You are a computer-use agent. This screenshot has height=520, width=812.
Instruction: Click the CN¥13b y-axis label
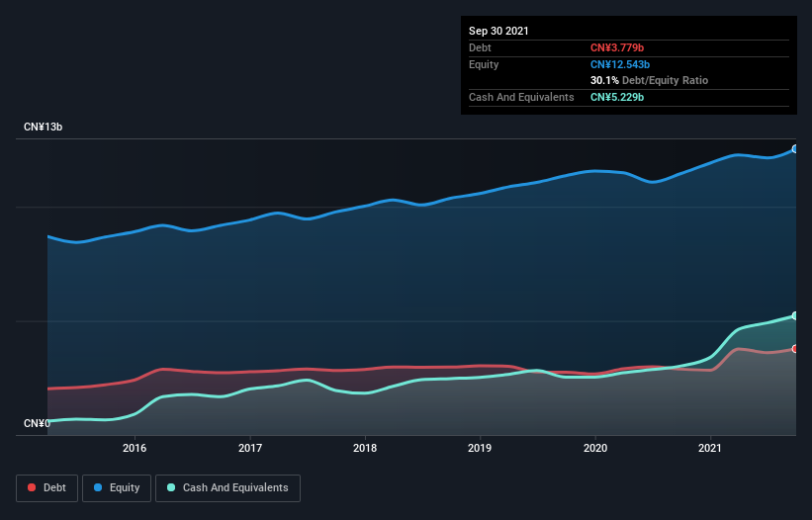tap(43, 127)
